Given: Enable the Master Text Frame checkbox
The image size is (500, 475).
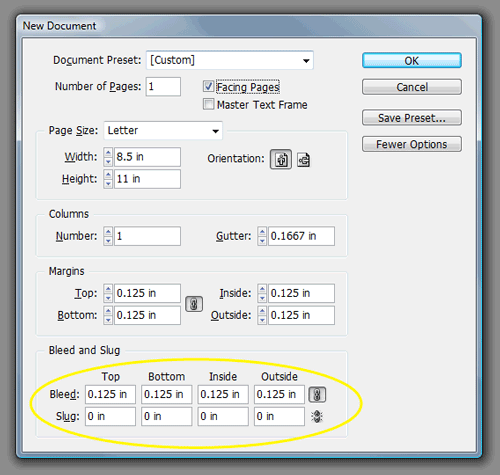Looking at the screenshot, I should click(x=208, y=104).
